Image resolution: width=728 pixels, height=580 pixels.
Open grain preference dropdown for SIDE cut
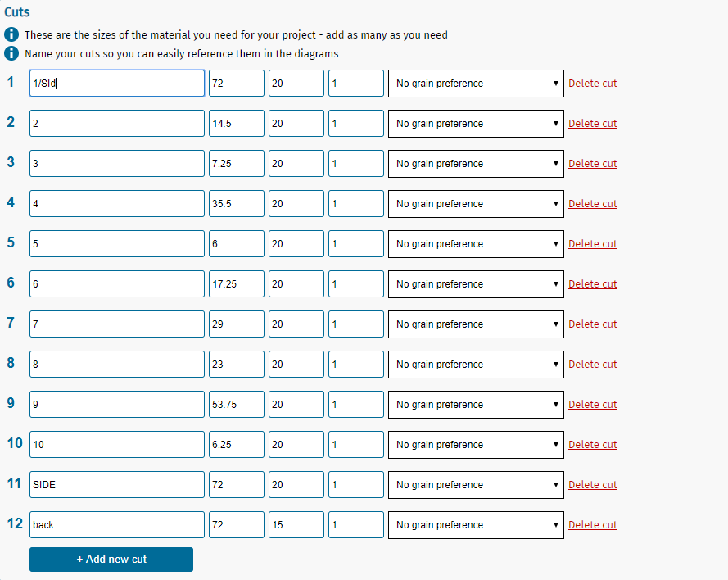(475, 485)
